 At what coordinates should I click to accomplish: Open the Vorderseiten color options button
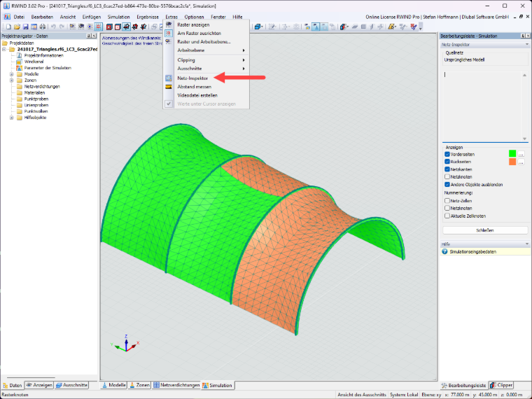[x=521, y=154]
